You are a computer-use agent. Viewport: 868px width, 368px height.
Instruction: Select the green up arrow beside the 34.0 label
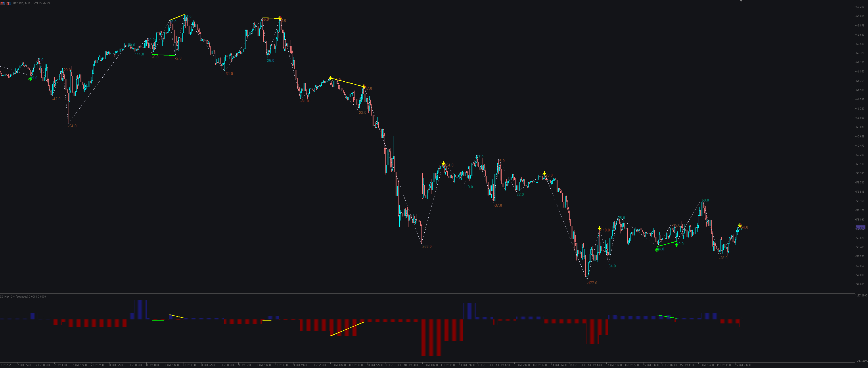(657, 250)
